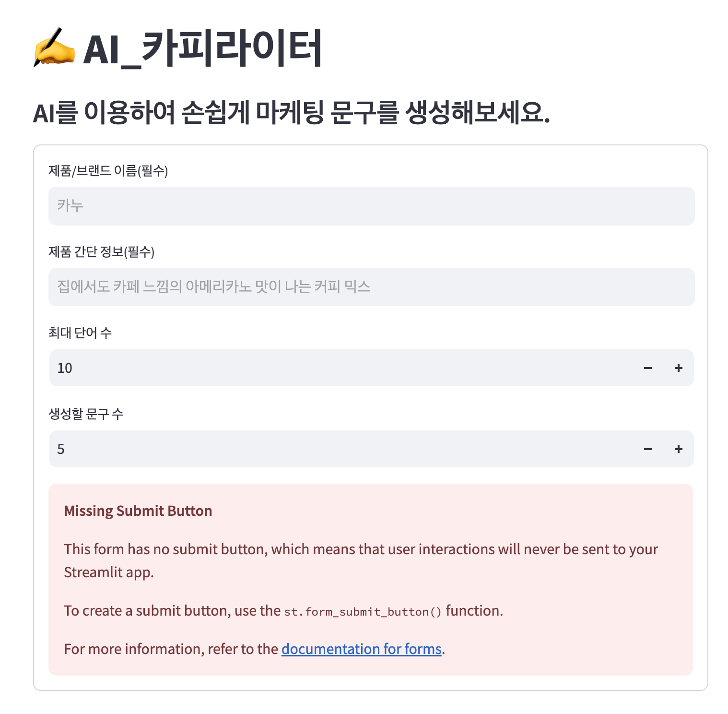Click the placeholder text 카누
The image size is (728, 714).
click(x=70, y=206)
